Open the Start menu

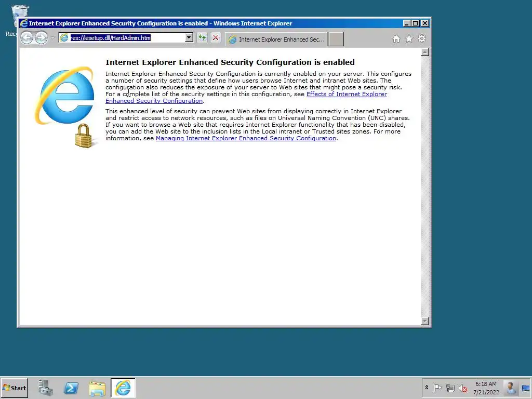tap(14, 388)
